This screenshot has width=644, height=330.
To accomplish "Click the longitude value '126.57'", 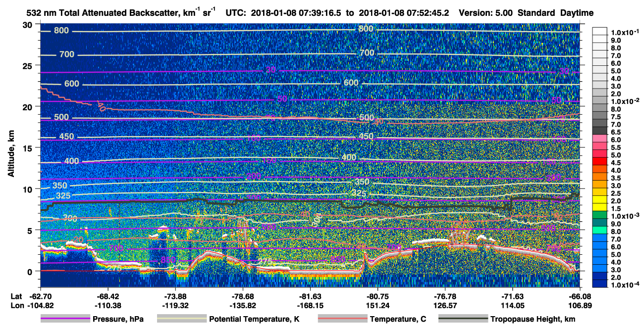I will coord(445,305).
